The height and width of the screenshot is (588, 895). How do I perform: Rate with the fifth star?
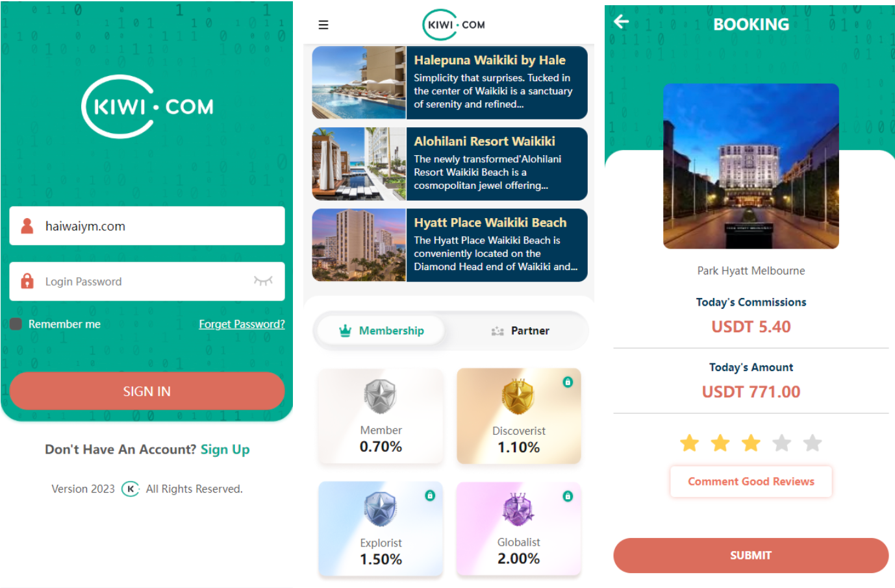pyautogui.click(x=813, y=443)
